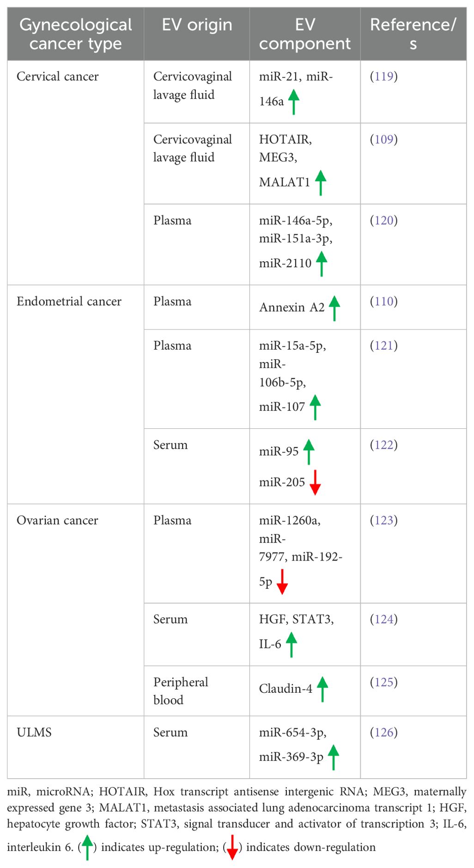Open reference link 121
This screenshot has width=474, height=868.
[384, 345]
